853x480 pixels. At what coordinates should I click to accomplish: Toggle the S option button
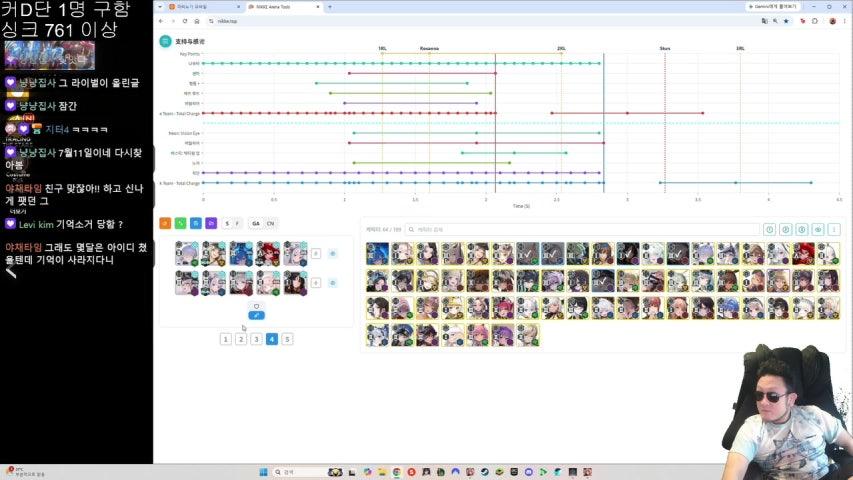(x=227, y=224)
